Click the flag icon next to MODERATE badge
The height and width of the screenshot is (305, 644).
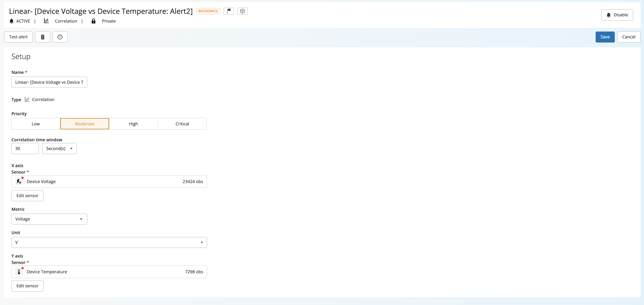(228, 11)
